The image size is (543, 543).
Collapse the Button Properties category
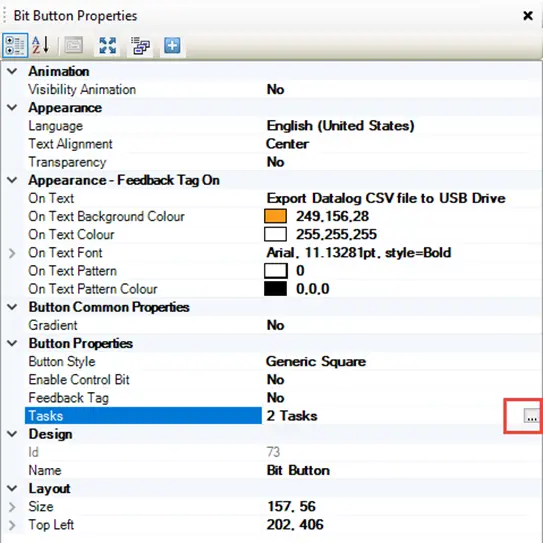[12, 343]
